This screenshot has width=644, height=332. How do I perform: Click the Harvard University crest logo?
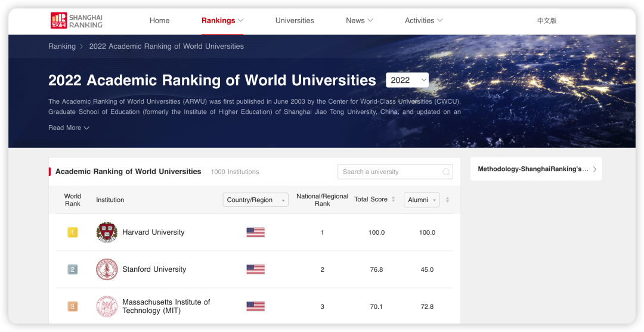(107, 232)
